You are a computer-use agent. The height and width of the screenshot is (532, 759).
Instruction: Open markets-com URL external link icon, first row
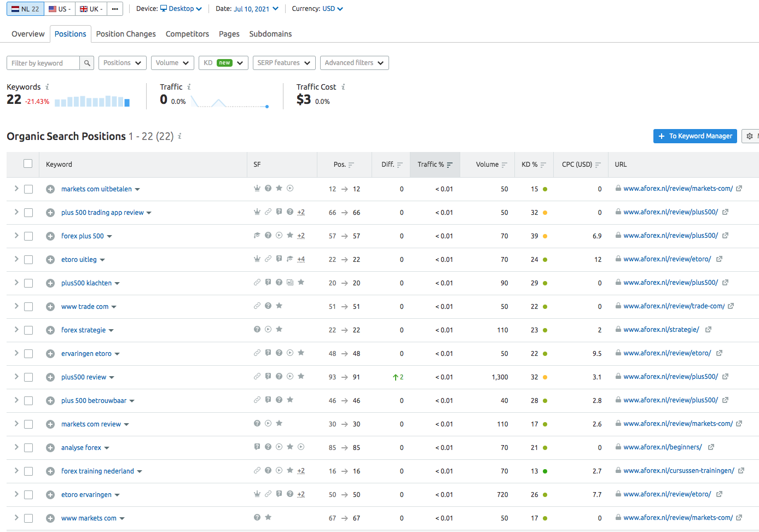pos(739,189)
